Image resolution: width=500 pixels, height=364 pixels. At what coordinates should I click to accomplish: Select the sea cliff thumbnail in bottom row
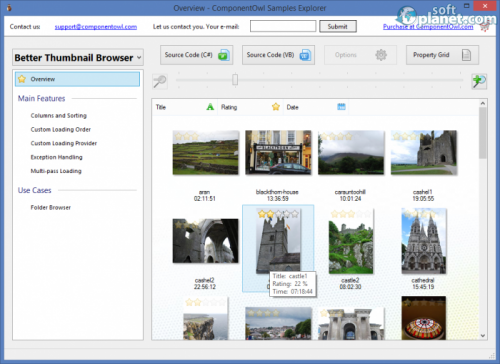click(x=206, y=318)
